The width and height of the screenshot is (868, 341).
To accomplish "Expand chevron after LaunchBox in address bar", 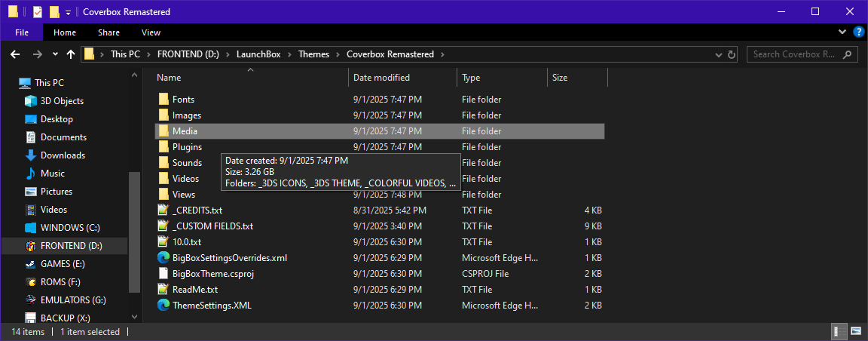I will pos(289,54).
